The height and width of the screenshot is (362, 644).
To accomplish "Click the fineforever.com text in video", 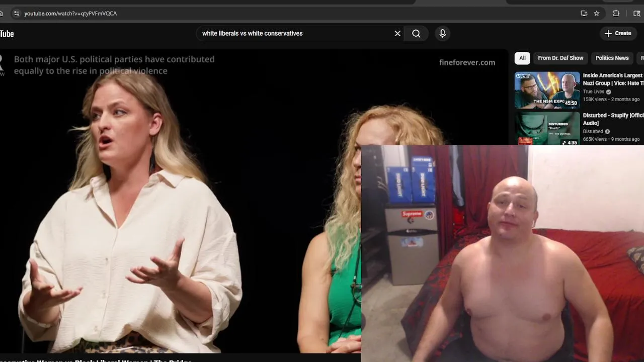I will [x=467, y=62].
